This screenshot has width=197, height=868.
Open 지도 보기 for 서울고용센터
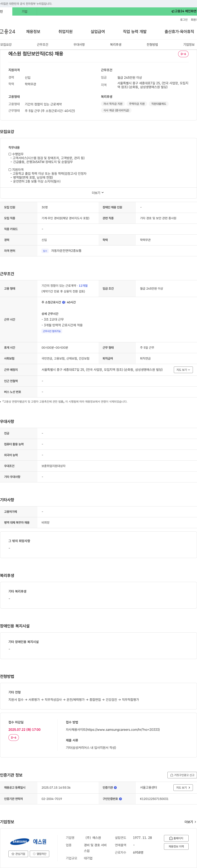183,787
